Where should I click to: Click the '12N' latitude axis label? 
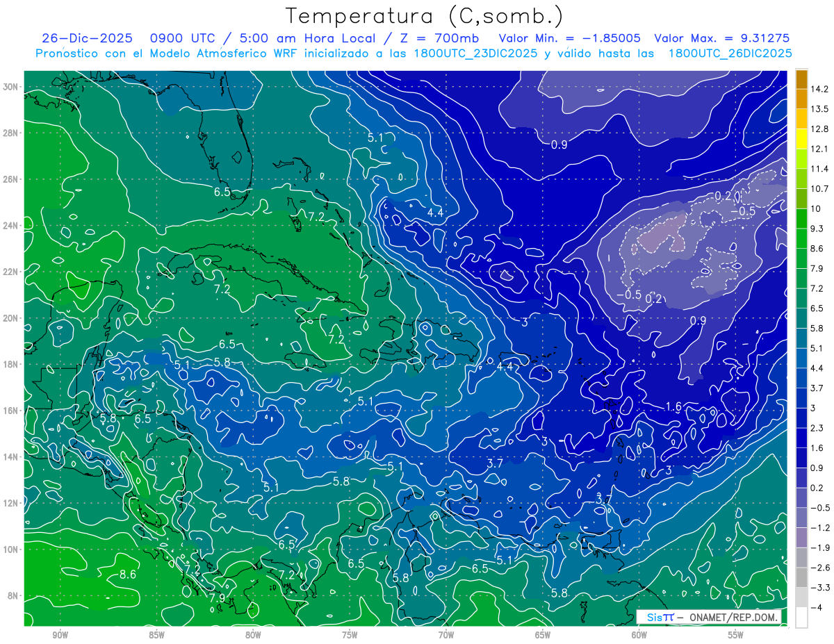coord(11,503)
